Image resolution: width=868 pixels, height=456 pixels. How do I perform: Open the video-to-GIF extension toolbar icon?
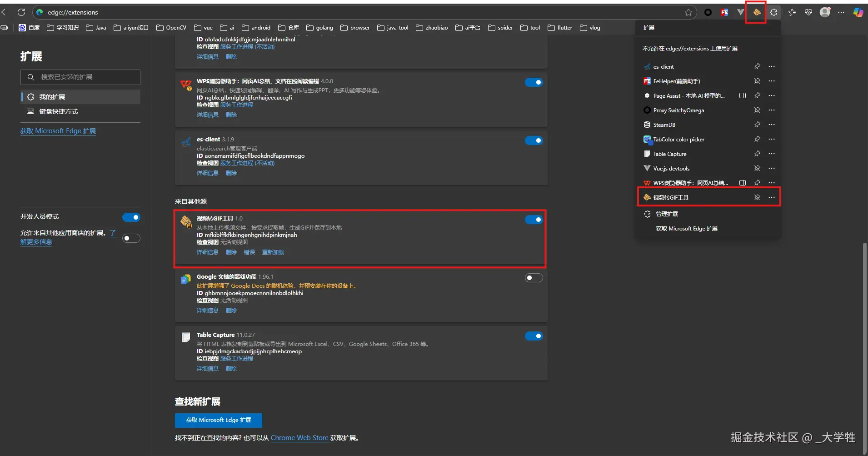pos(757,12)
